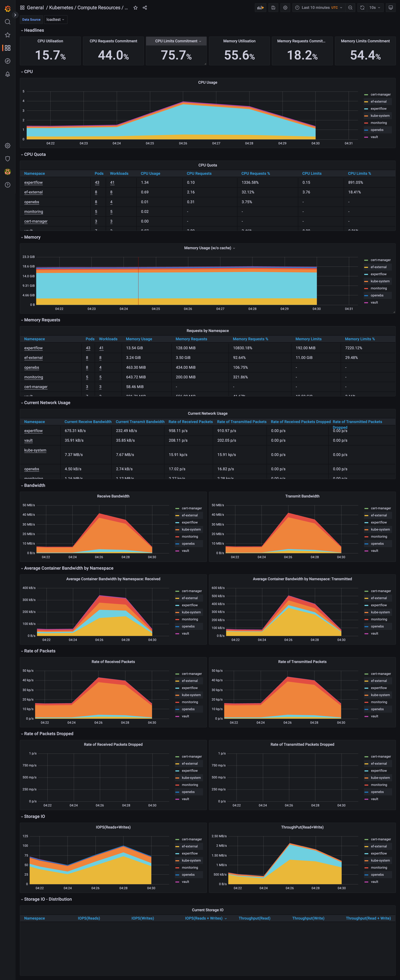Add a new panel using the add-panel icon
The image size is (400, 980).
(260, 8)
